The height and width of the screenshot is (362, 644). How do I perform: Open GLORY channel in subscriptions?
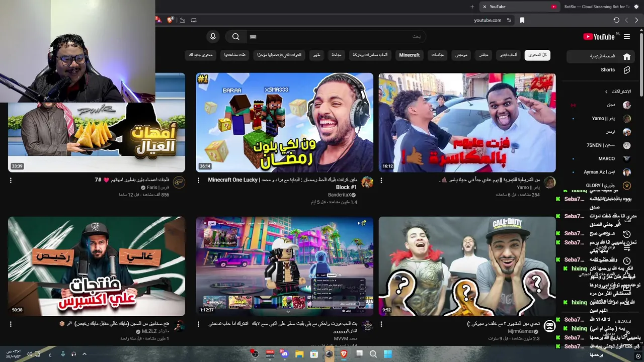pos(602,186)
